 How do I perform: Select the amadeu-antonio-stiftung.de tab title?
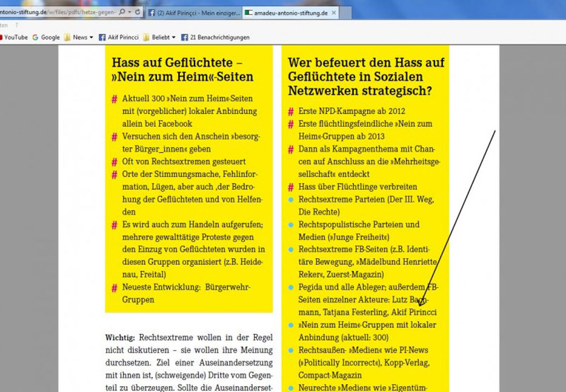point(291,13)
